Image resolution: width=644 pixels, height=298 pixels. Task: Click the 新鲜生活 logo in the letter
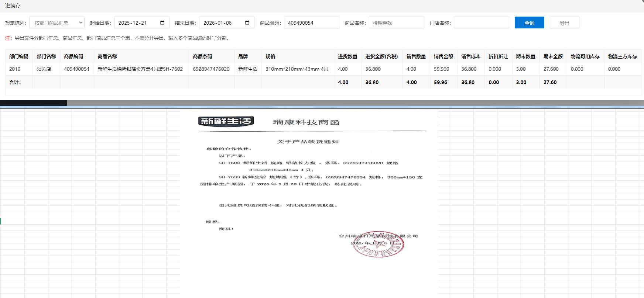[226, 121]
